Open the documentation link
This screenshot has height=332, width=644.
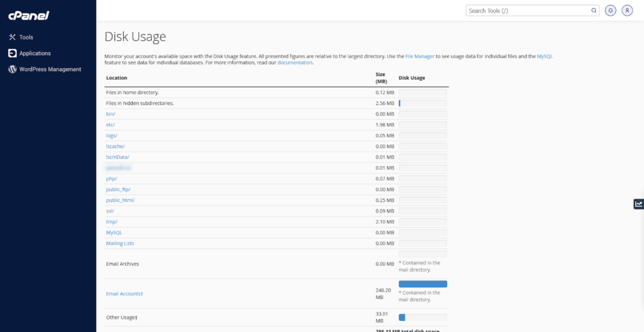[x=295, y=63]
